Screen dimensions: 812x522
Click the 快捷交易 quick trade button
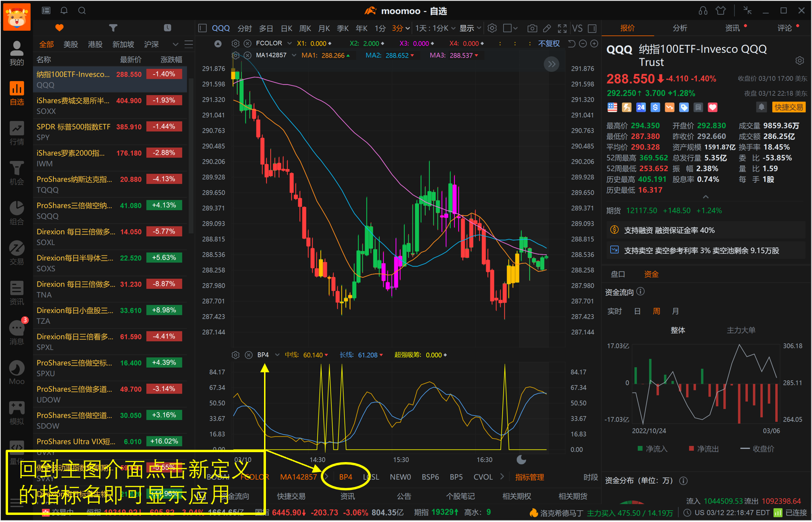click(788, 107)
